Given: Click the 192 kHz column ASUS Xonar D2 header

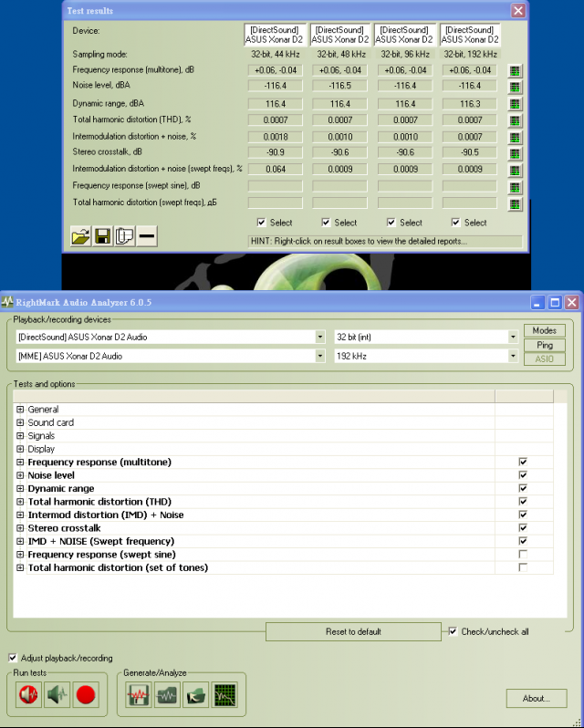Looking at the screenshot, I should 470,35.
